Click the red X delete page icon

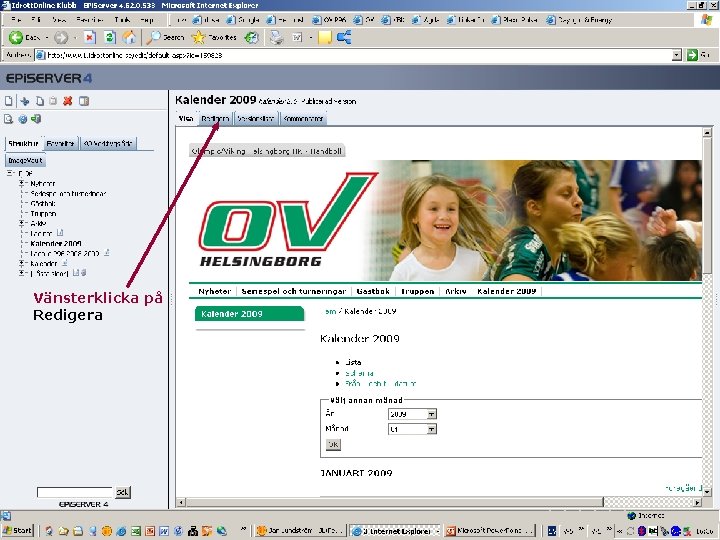(68, 101)
